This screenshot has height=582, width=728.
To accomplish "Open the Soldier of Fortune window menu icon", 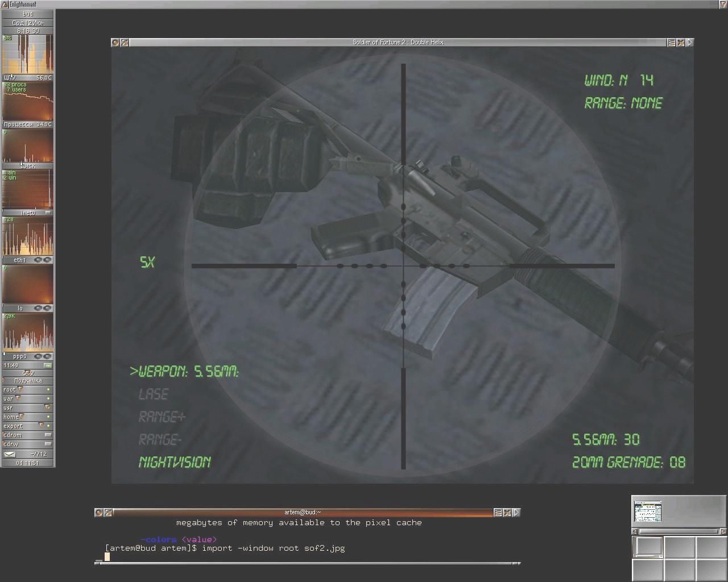I will coord(115,43).
